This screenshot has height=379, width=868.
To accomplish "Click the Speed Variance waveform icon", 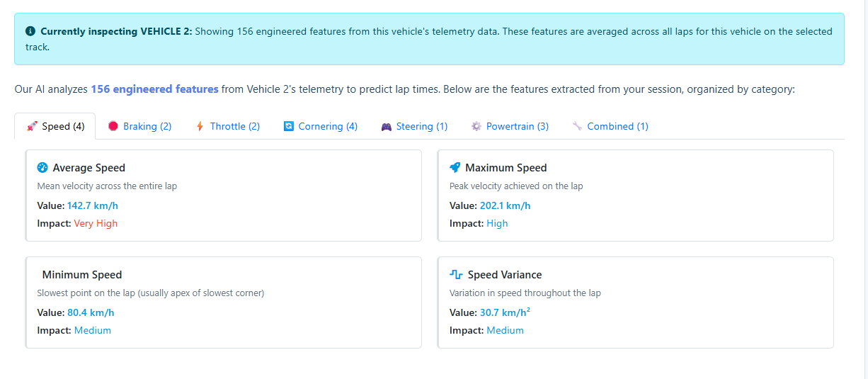I will coord(456,275).
